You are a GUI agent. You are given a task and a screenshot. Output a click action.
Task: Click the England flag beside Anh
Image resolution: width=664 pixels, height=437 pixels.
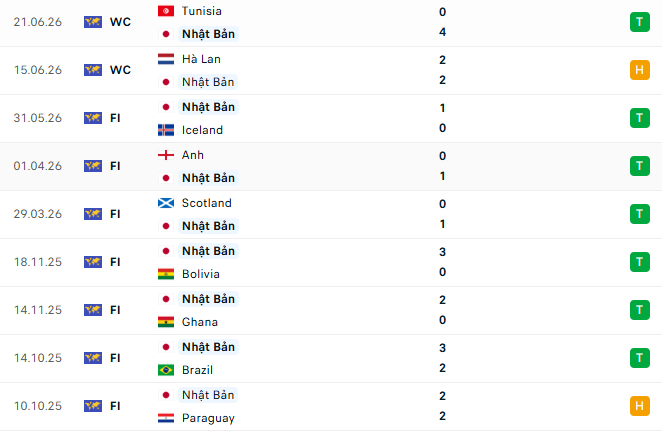click(166, 155)
